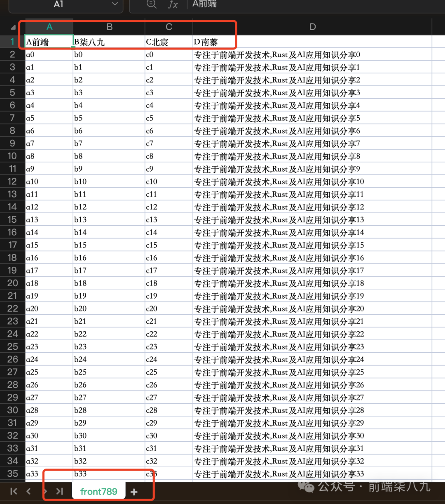Click the fx insert function icon
The width and height of the screenshot is (445, 504).
pyautogui.click(x=173, y=5)
